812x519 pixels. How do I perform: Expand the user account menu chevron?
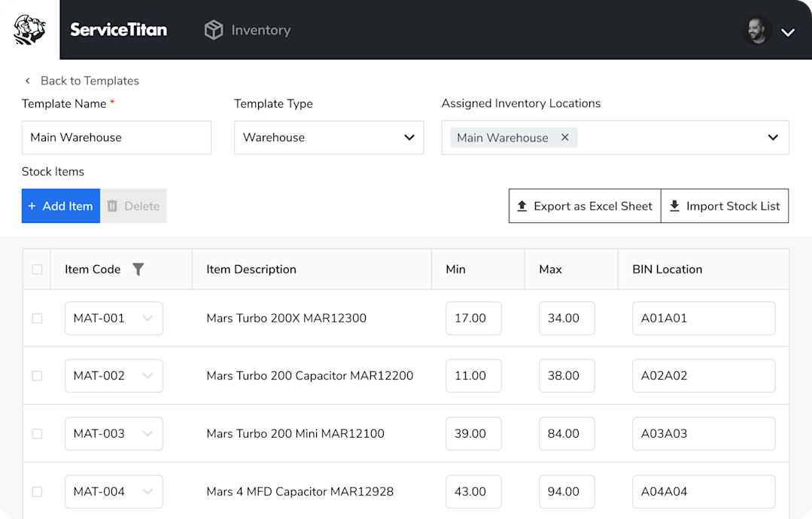pos(788,32)
